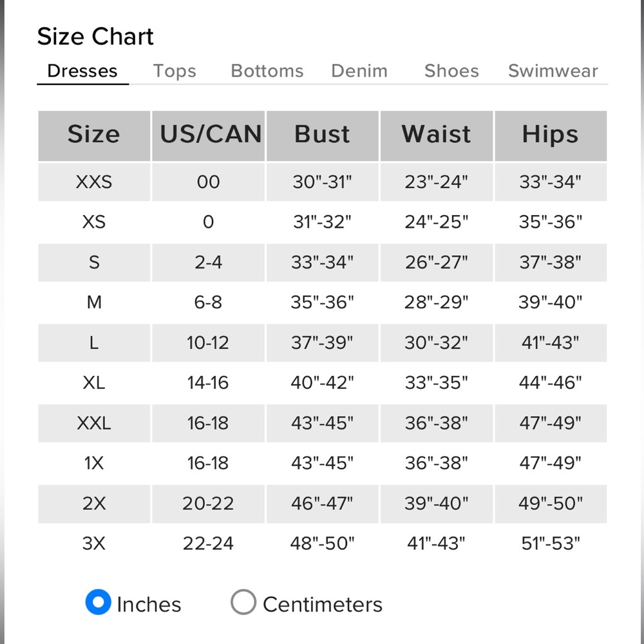Click the 2X size row label
Viewport: 644px width, 644px height.
(94, 503)
